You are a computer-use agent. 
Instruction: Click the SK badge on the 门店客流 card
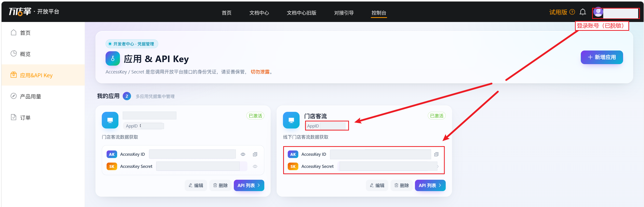pos(293,166)
